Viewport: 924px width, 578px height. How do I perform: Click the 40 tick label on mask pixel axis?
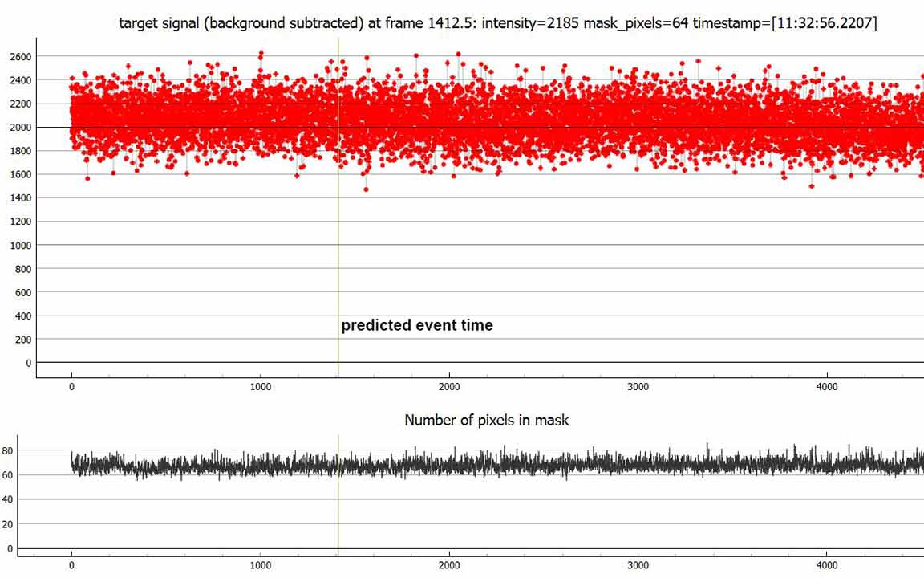point(7,499)
